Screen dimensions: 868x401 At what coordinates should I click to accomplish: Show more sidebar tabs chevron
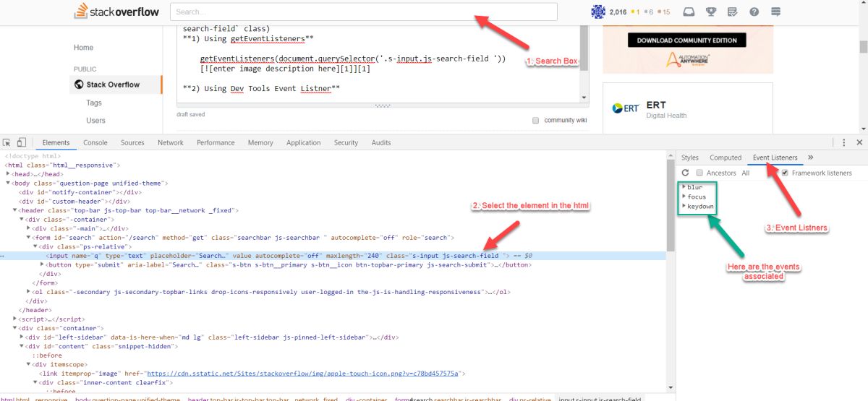[810, 157]
